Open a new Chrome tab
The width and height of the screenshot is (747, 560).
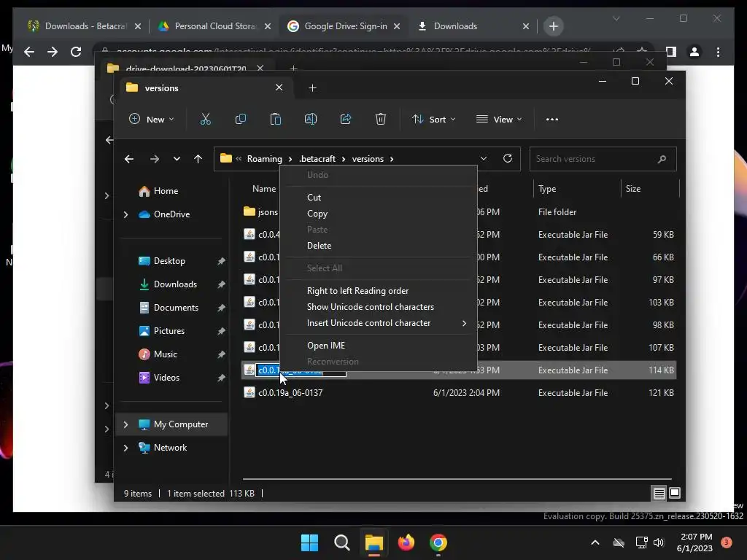[553, 26]
